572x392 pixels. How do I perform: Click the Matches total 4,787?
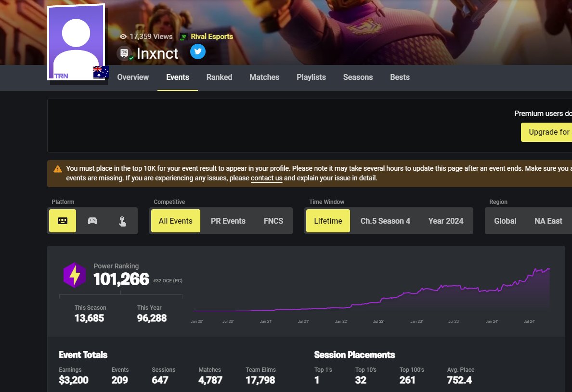point(210,380)
